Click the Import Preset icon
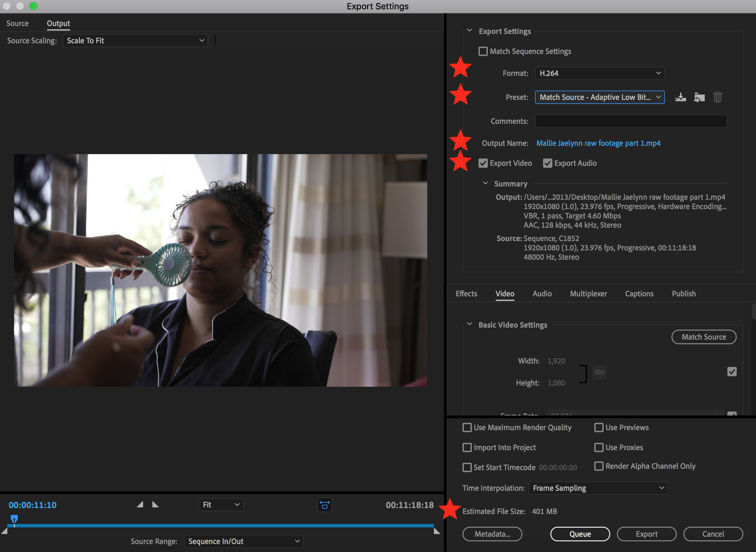Screen dimensions: 756x552 coord(699,97)
